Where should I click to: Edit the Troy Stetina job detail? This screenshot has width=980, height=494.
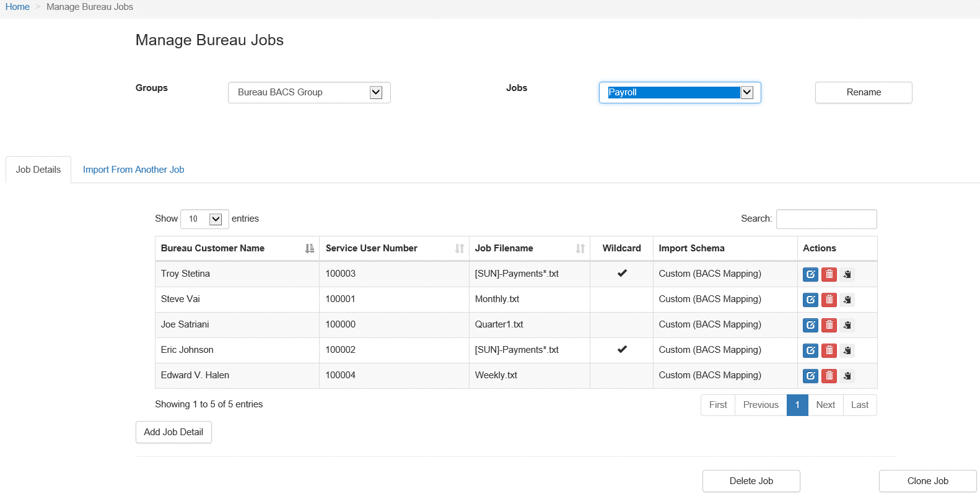click(x=810, y=274)
